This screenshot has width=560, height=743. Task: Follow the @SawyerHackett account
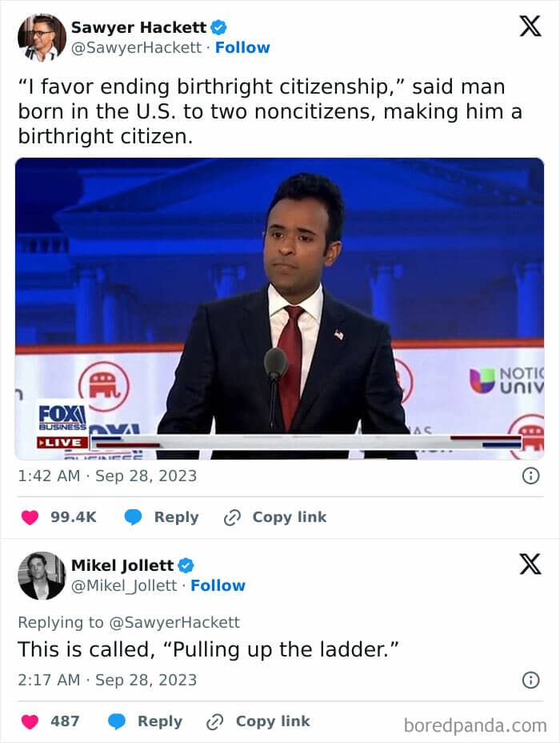242,47
